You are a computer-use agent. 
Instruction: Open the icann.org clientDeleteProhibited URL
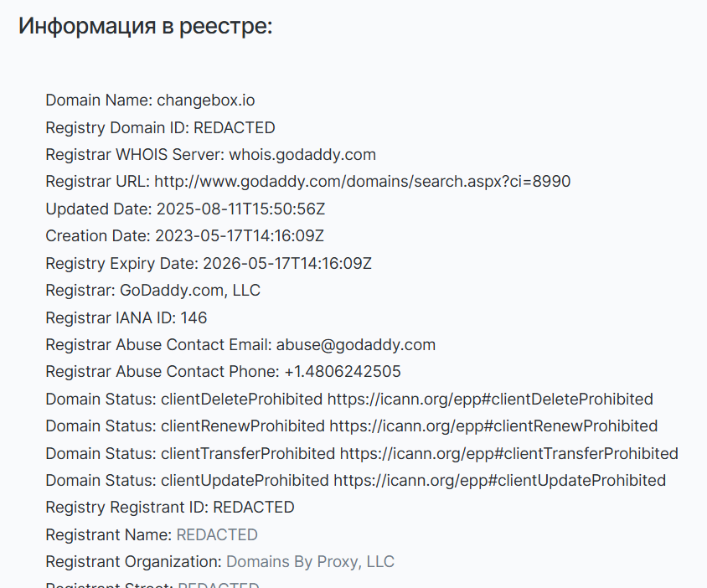click(490, 399)
